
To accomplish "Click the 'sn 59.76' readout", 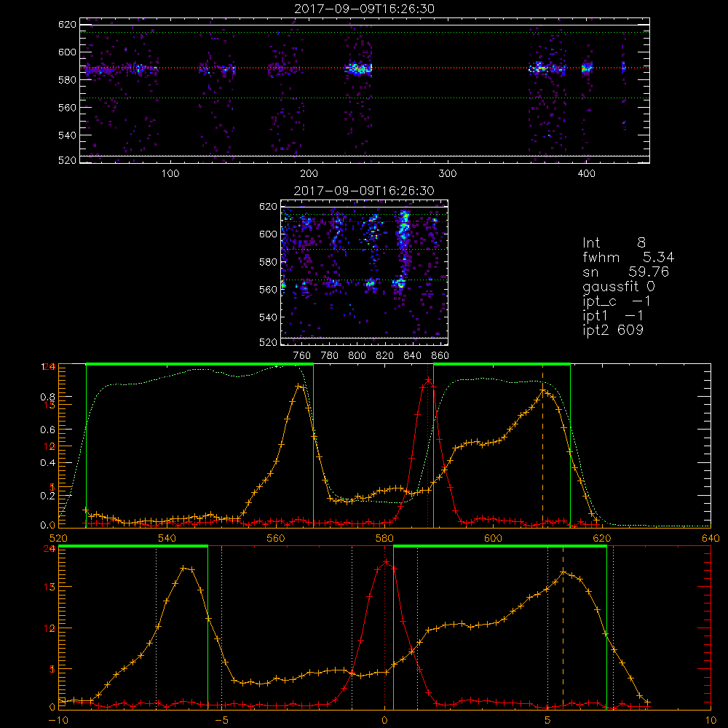I will [625, 272].
